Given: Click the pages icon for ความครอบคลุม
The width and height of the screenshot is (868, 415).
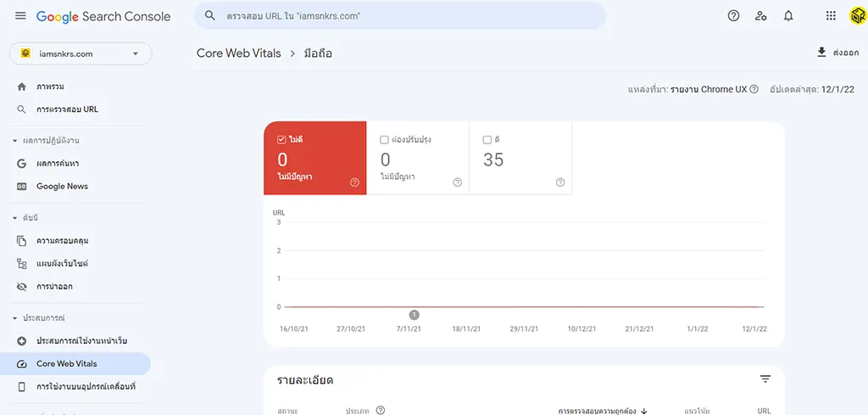Looking at the screenshot, I should [x=21, y=240].
